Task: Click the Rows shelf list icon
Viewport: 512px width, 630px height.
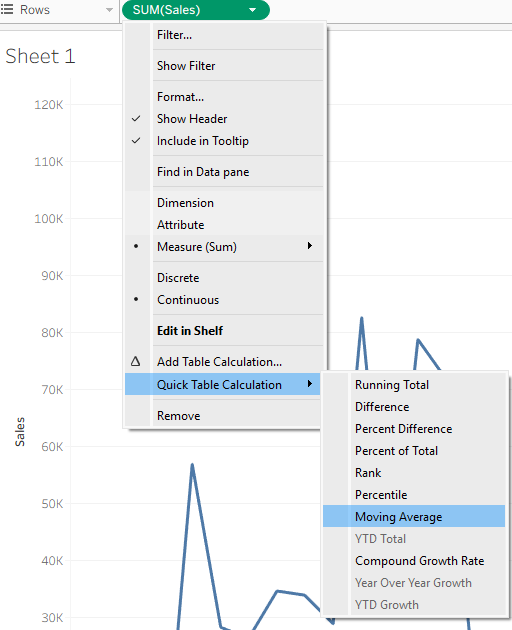Action: coord(7,9)
